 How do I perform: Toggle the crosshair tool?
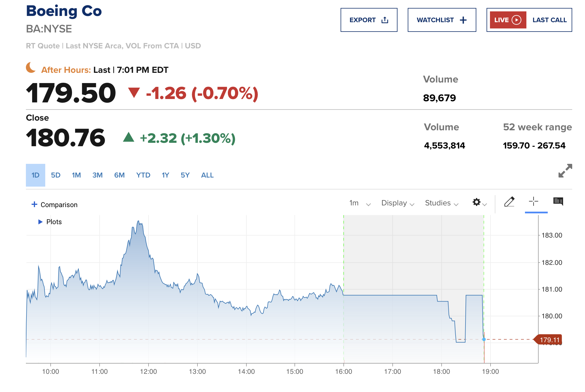pos(533,201)
